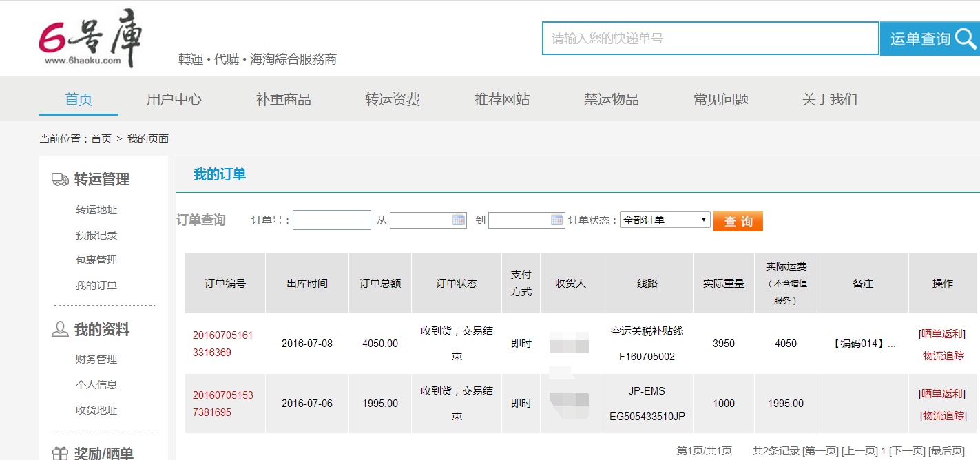Open the start date calendar icon
The image size is (980, 460).
pyautogui.click(x=458, y=220)
